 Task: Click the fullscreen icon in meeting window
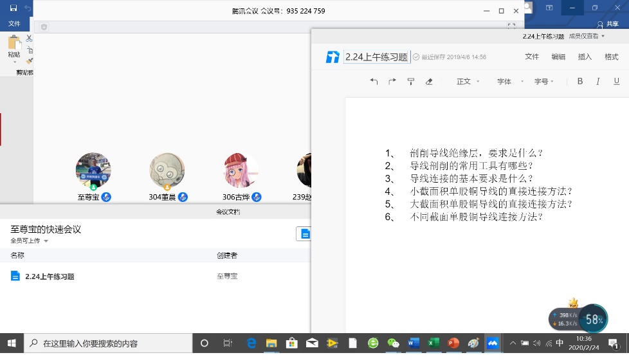tap(511, 27)
